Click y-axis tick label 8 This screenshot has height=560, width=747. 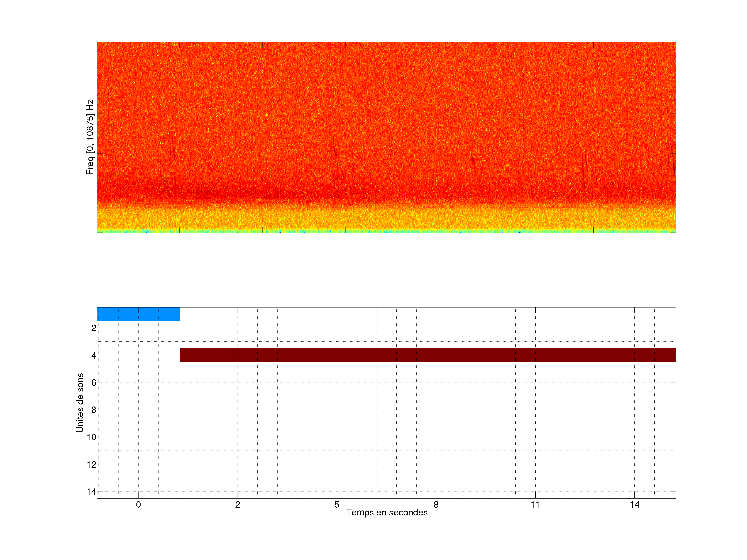coord(94,410)
